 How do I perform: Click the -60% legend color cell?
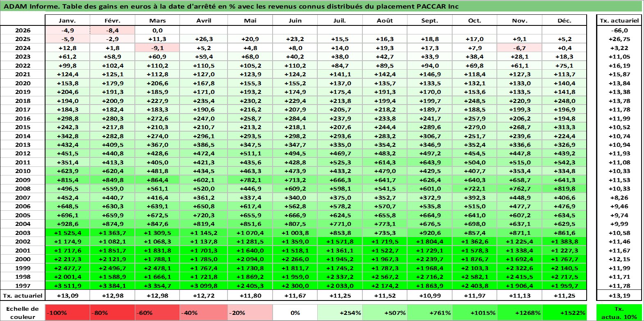coord(157,312)
